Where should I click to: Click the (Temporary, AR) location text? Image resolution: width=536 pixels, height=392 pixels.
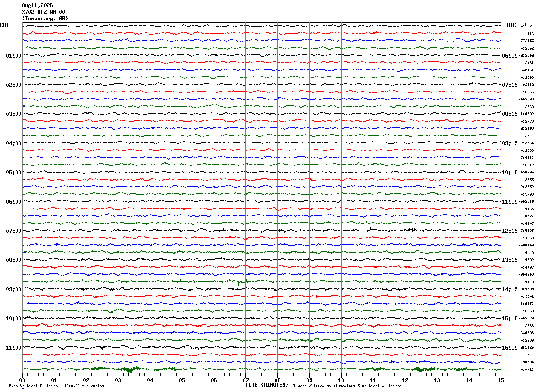[45, 19]
